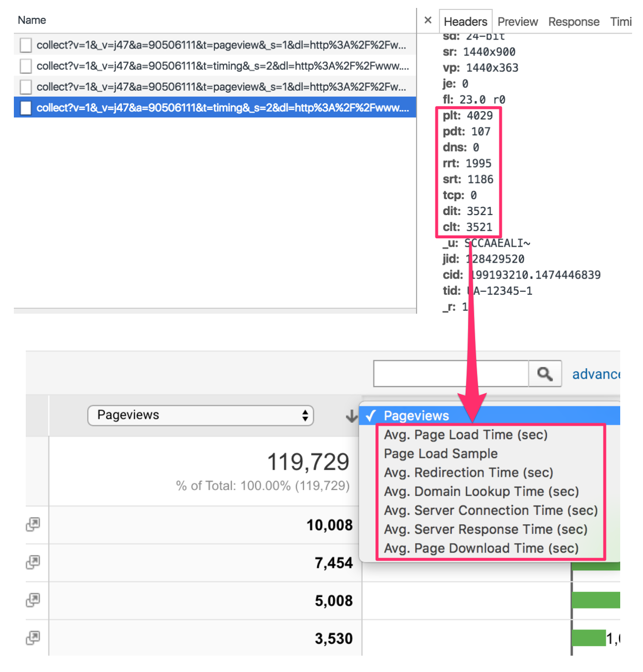This screenshot has height=672, width=643.
Task: Open the advanced search link
Action: pyautogui.click(x=596, y=374)
